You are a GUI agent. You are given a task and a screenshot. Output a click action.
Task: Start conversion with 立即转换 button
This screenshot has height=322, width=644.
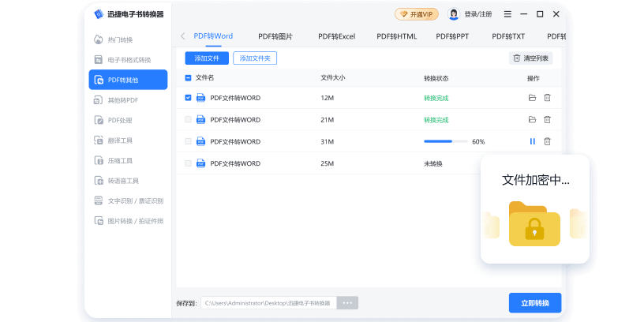tap(534, 303)
